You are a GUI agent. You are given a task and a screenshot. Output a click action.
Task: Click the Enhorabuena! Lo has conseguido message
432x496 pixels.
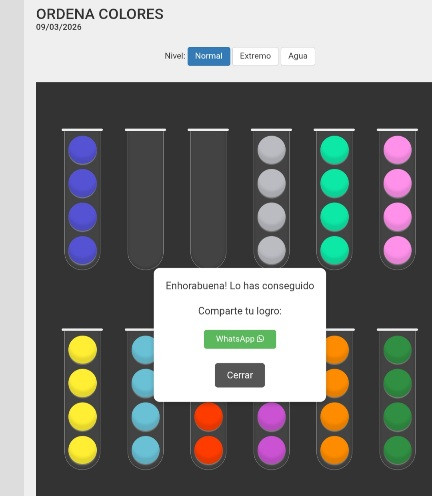240,286
